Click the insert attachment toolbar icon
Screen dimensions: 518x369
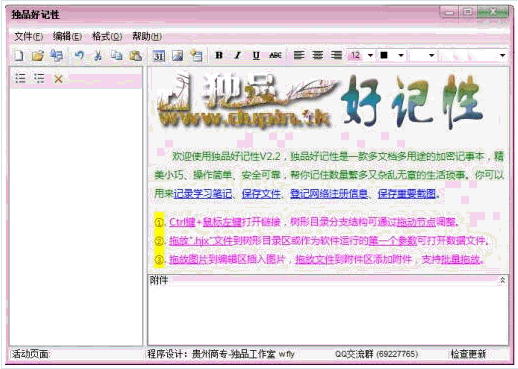coord(196,56)
